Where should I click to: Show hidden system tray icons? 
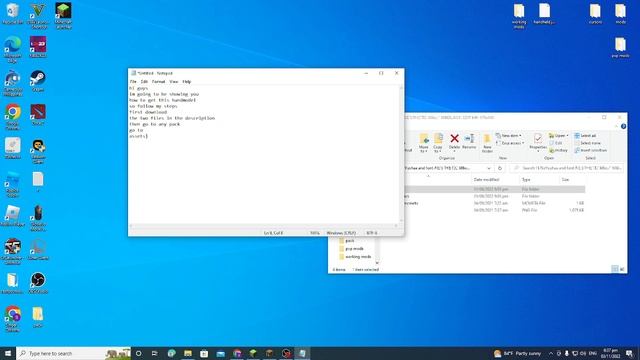coord(551,353)
